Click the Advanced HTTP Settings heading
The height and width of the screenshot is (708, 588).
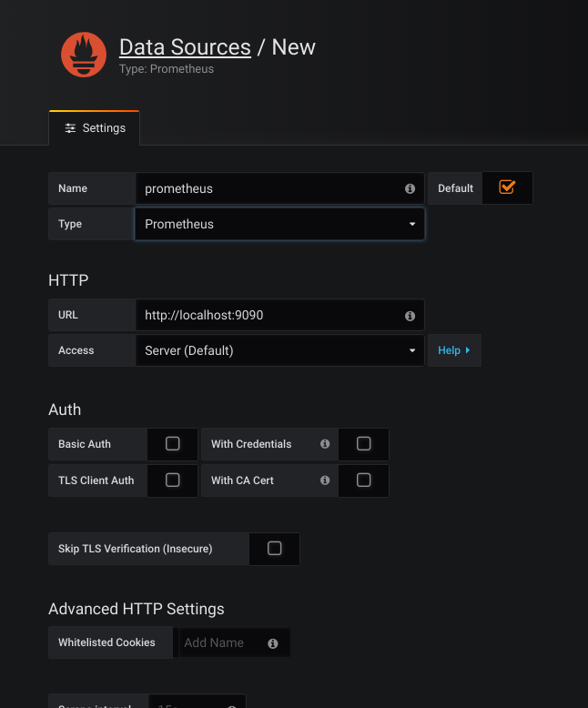pos(137,609)
